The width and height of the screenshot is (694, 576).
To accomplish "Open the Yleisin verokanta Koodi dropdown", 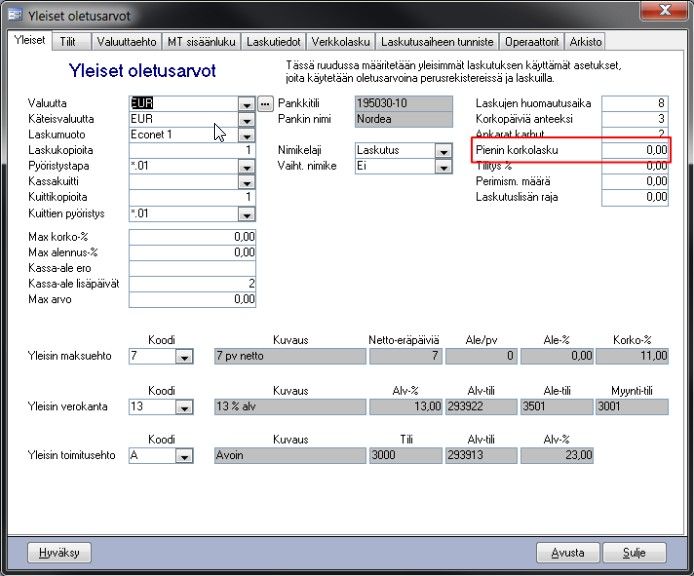I will click(184, 407).
